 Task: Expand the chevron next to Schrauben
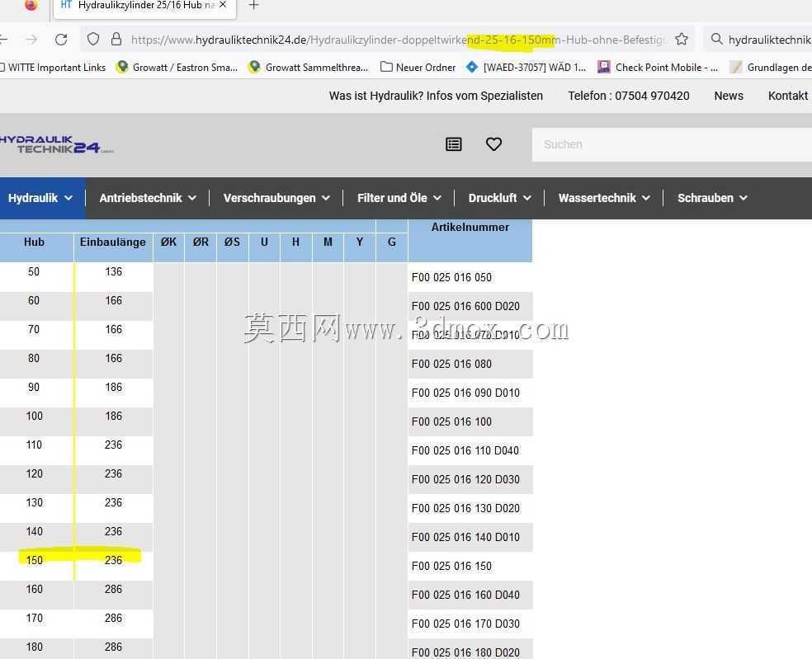[744, 198]
